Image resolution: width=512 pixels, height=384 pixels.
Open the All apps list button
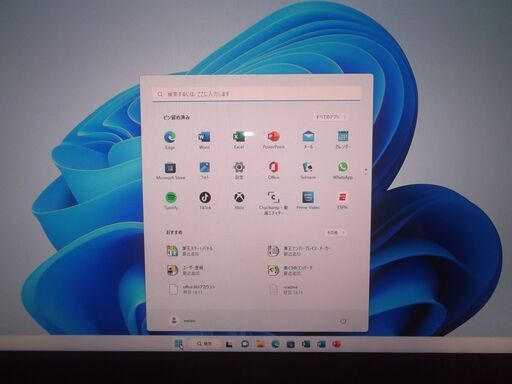pyautogui.click(x=331, y=117)
